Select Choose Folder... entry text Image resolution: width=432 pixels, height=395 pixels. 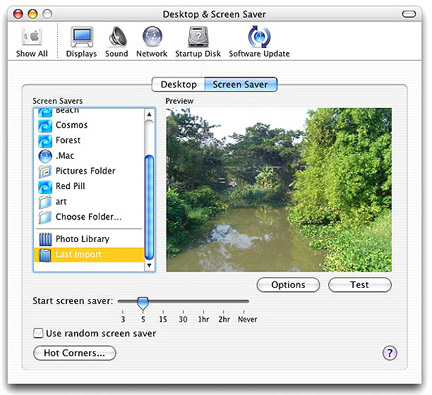click(x=88, y=217)
